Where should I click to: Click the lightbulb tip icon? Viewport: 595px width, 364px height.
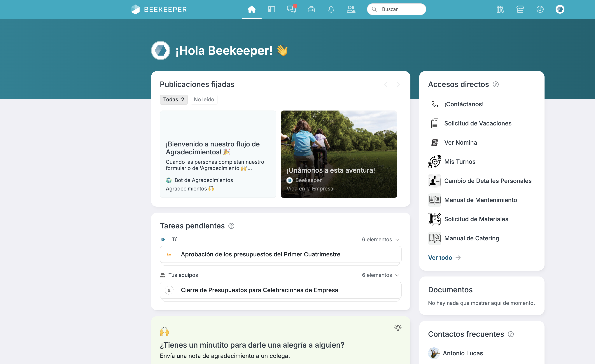click(x=398, y=328)
